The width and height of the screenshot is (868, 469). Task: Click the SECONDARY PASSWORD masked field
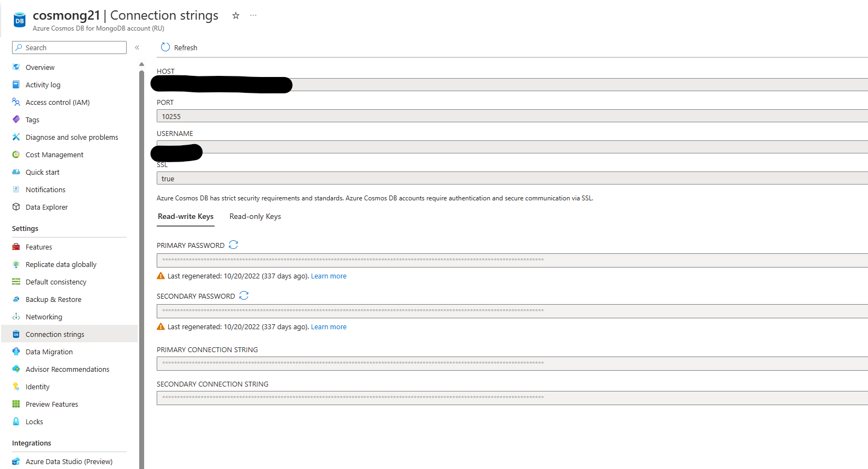pyautogui.click(x=512, y=311)
